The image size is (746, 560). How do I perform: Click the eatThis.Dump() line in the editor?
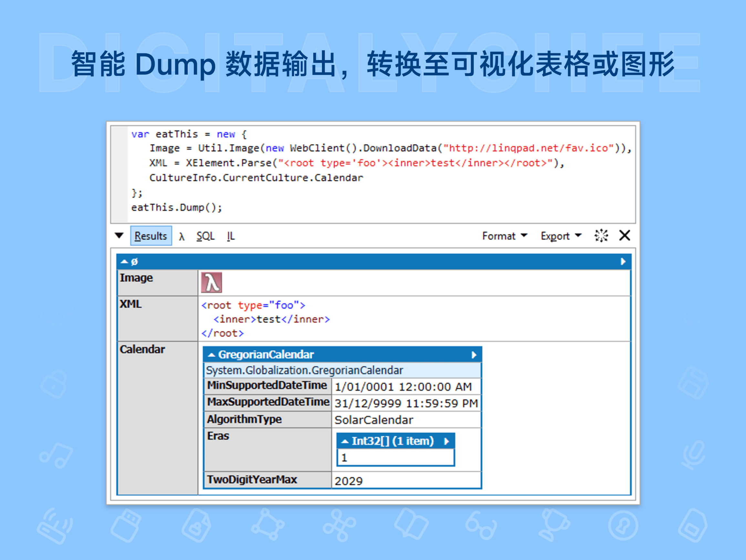pos(176,207)
